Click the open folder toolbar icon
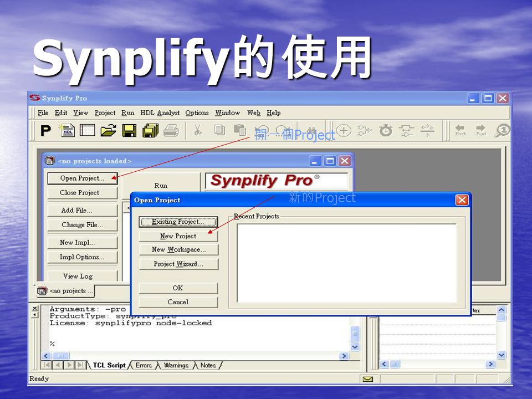 pyautogui.click(x=108, y=130)
